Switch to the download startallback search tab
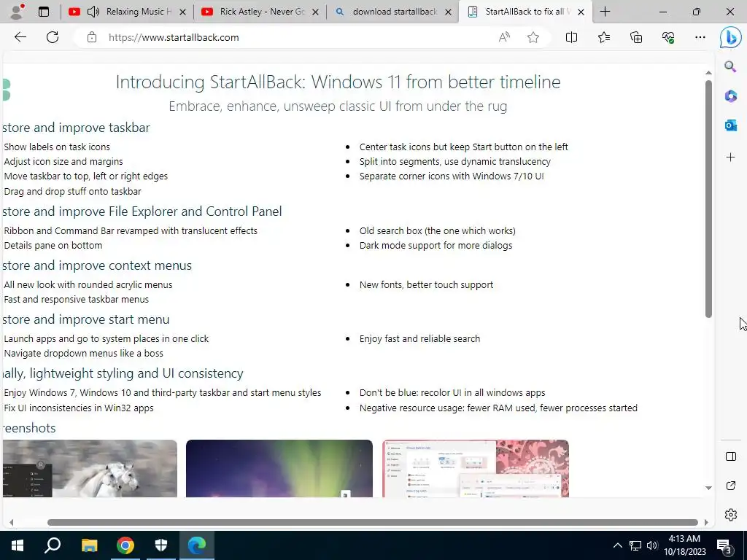 click(392, 12)
